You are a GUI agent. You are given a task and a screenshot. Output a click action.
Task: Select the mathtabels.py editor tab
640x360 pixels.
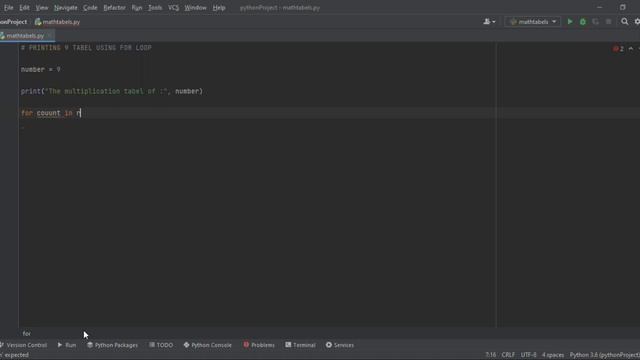click(x=25, y=36)
